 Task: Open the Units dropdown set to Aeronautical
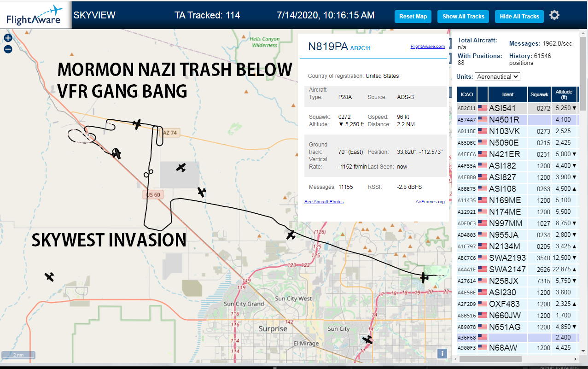(497, 76)
